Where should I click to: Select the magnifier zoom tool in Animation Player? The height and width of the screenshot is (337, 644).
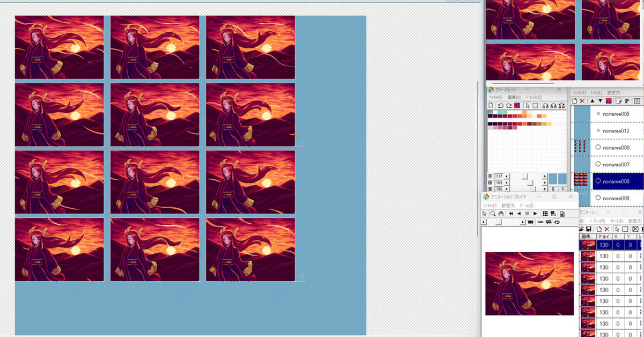pyautogui.click(x=493, y=214)
